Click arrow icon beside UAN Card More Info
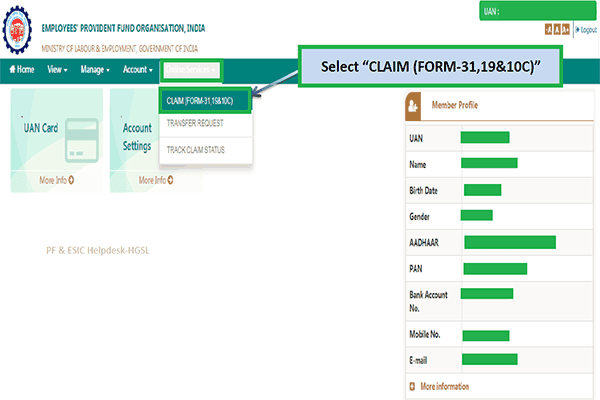This screenshot has height=400, width=600. tap(71, 180)
